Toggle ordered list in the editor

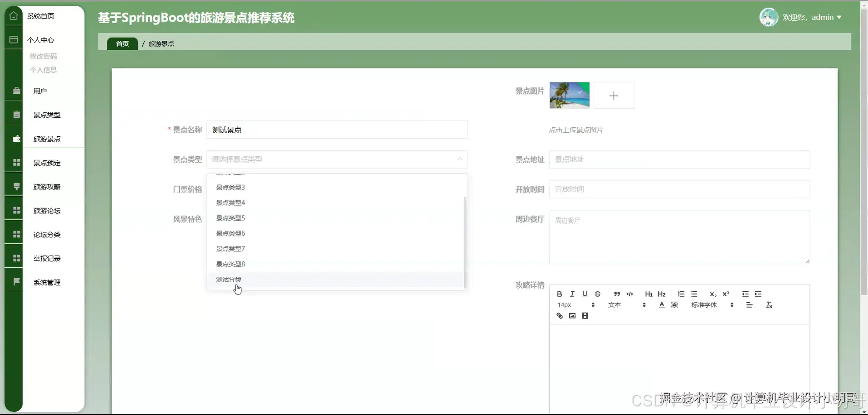pos(681,294)
